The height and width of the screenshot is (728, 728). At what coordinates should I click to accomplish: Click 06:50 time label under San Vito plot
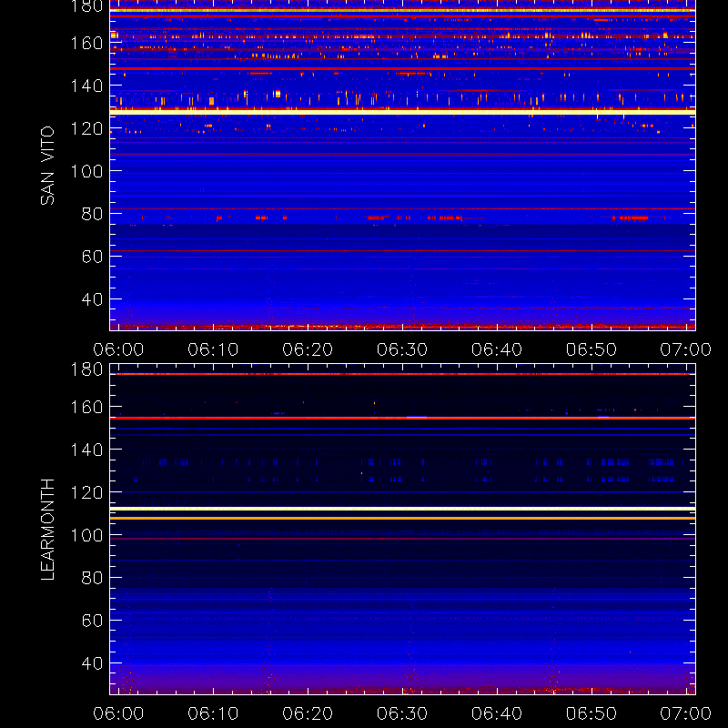(x=591, y=349)
